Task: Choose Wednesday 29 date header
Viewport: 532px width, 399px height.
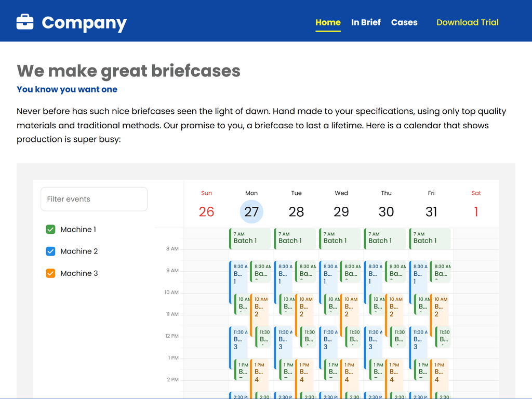Action: (341, 211)
